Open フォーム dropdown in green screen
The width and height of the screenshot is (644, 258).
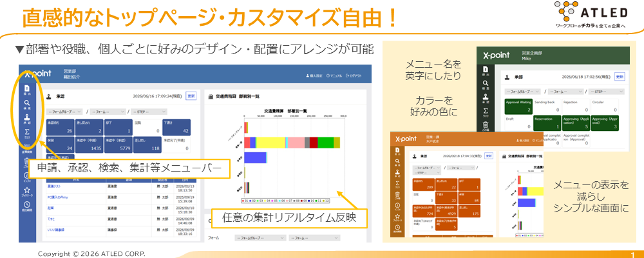click(x=565, y=92)
